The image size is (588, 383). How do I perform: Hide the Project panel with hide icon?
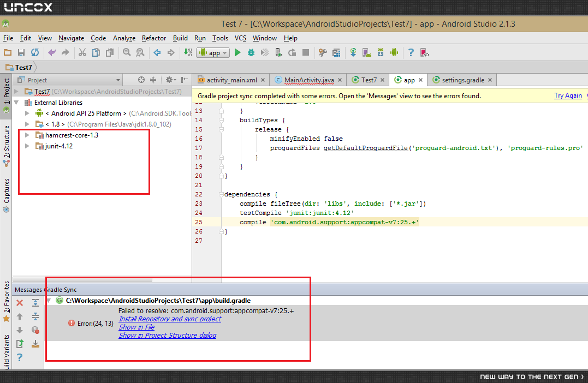pos(184,80)
